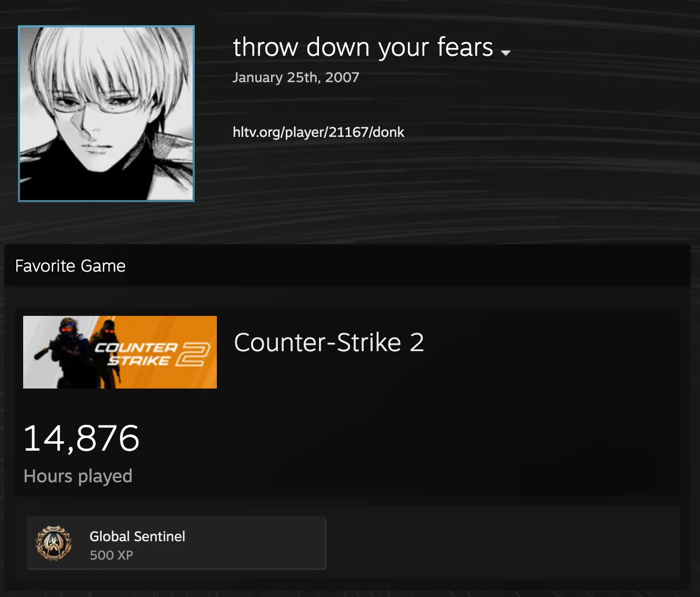Click the Hours played label
The width and height of the screenshot is (700, 597).
[78, 476]
